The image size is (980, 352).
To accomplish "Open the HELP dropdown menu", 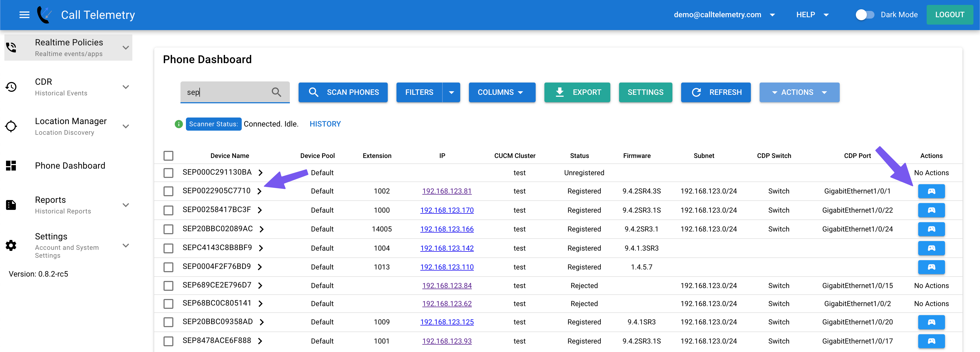I will point(812,15).
